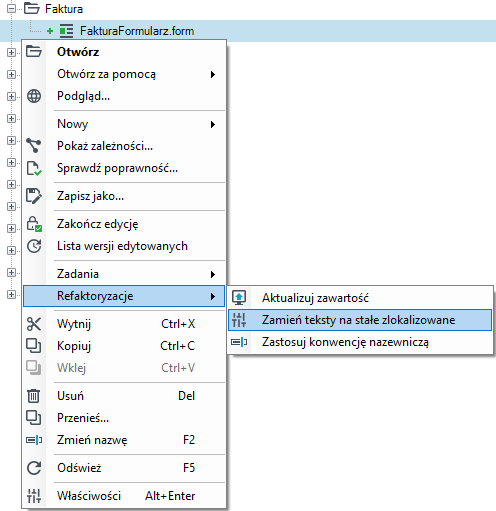Collapse the Faktura folder node
Screen dimensions: 496x511
coord(11,8)
